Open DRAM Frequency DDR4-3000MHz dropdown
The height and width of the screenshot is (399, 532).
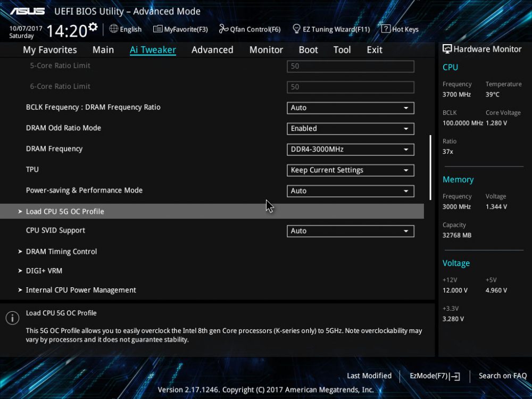[351, 149]
